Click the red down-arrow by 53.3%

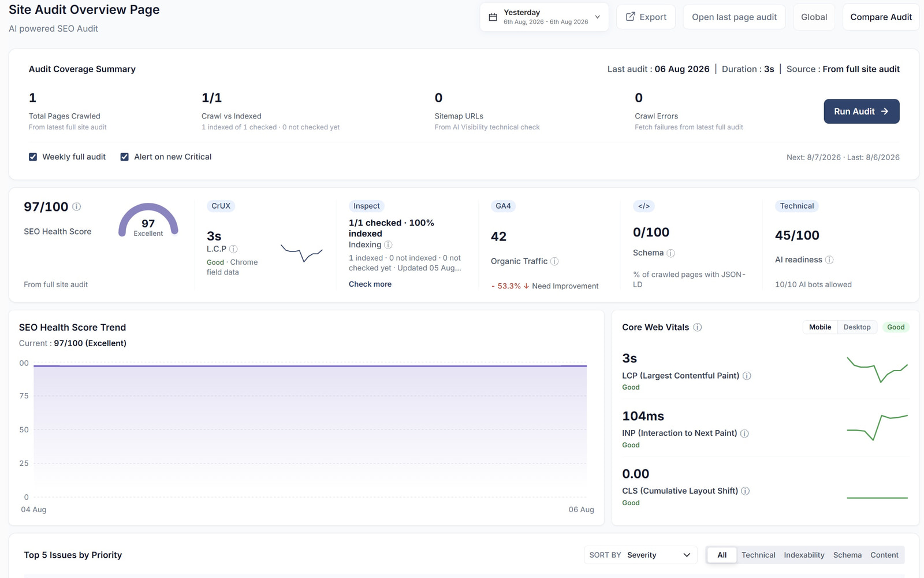[x=526, y=286]
